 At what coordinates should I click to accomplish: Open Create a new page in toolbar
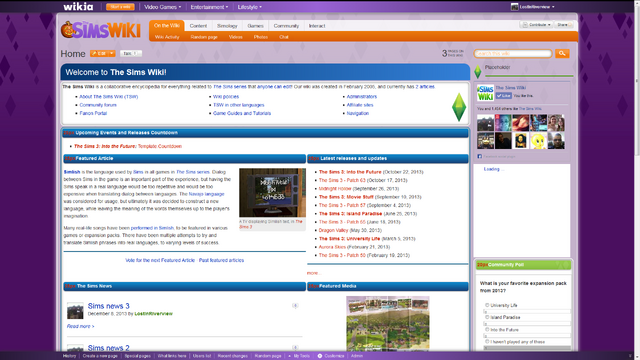click(100, 356)
